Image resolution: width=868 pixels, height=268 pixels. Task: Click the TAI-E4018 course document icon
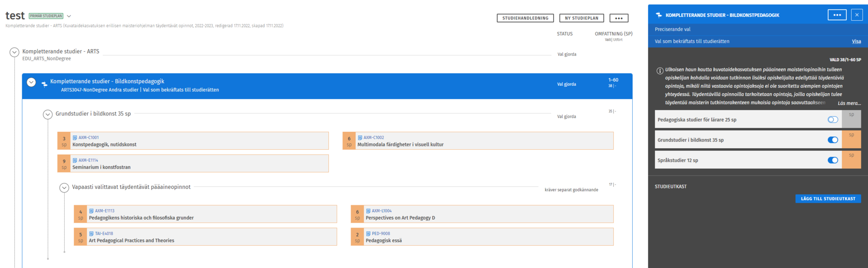(91, 234)
